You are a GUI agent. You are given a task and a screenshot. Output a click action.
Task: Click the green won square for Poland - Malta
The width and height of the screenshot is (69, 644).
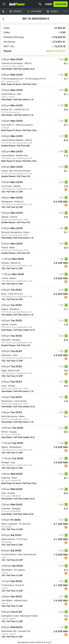click(x=66, y=244)
